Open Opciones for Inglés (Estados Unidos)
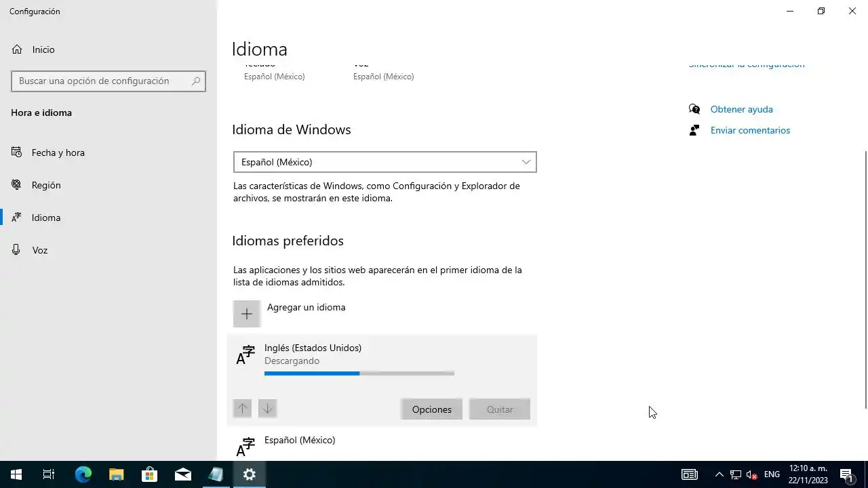 coord(432,409)
